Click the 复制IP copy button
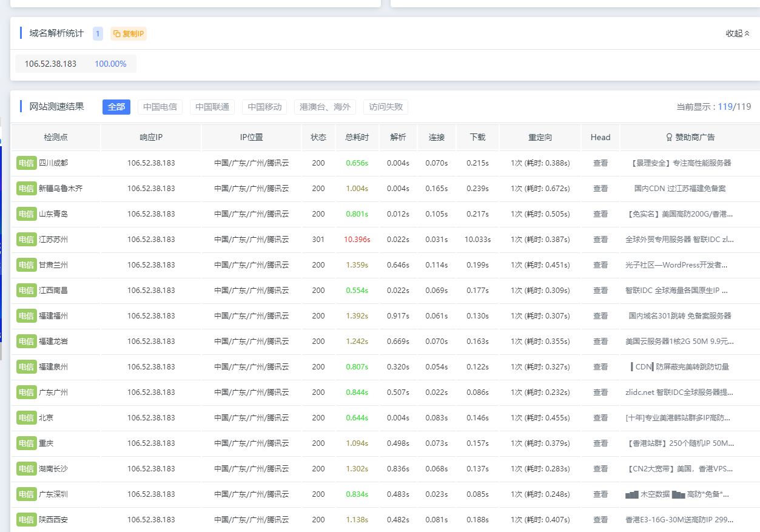 coord(129,34)
